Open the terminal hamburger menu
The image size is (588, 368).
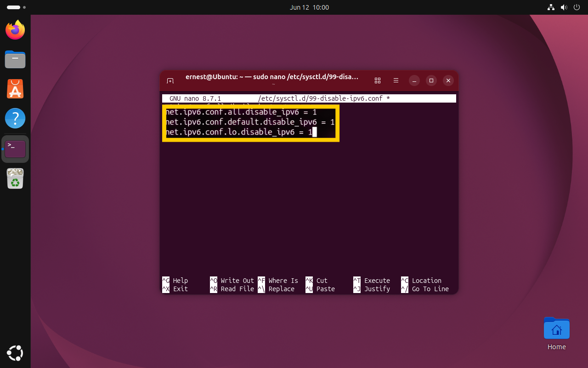[x=396, y=80]
